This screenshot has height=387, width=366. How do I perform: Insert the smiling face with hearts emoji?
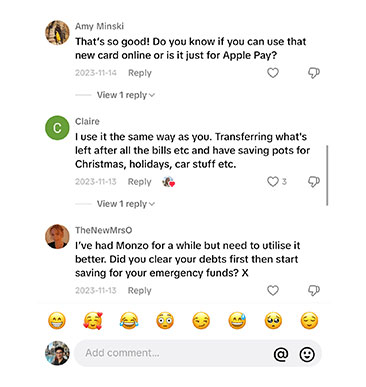tap(93, 321)
